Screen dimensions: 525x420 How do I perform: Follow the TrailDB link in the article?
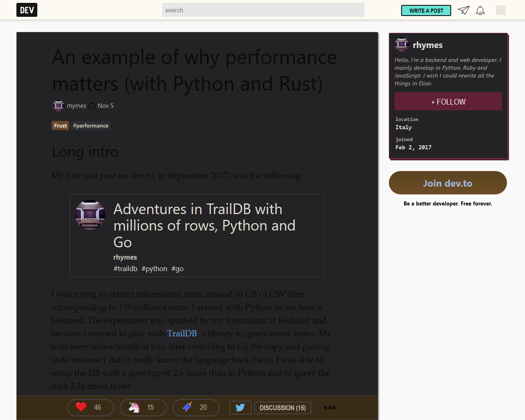[182, 333]
